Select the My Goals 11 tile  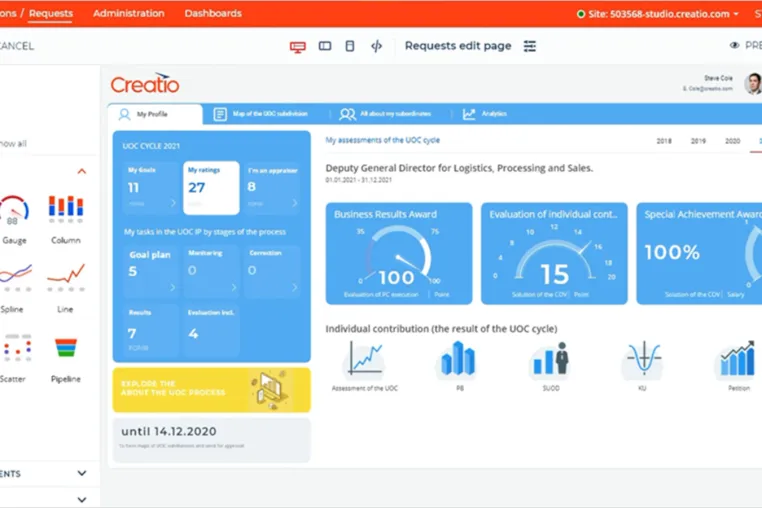point(151,188)
